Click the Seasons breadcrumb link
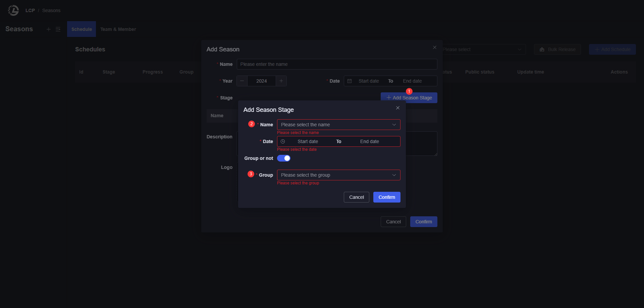Image resolution: width=644 pixels, height=308 pixels. point(51,10)
